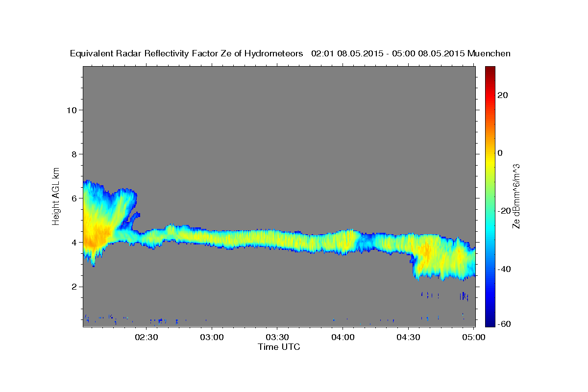Click the height tick label 2

point(74,287)
